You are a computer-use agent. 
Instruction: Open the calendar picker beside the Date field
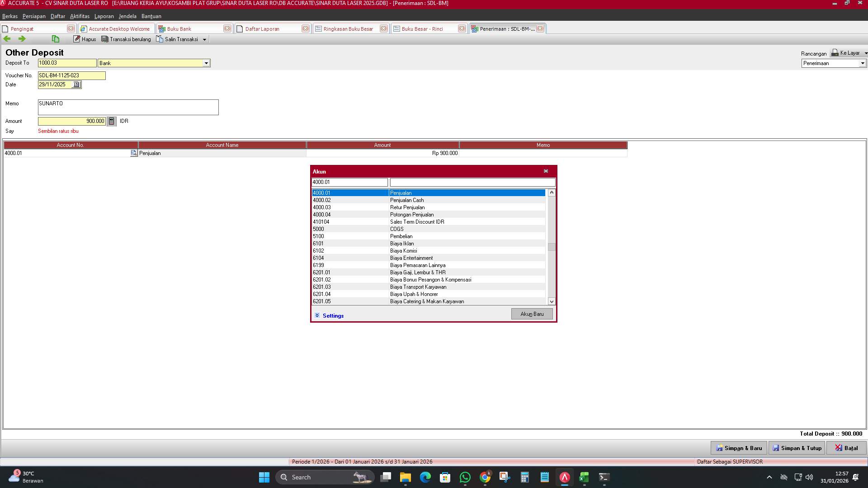coord(76,84)
